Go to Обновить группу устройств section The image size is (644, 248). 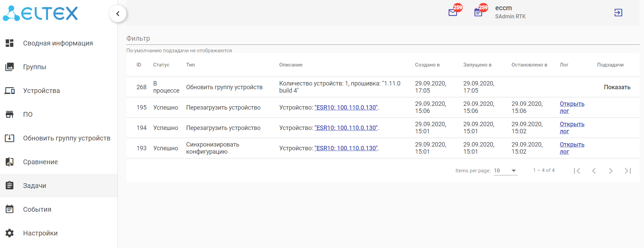tap(67, 138)
